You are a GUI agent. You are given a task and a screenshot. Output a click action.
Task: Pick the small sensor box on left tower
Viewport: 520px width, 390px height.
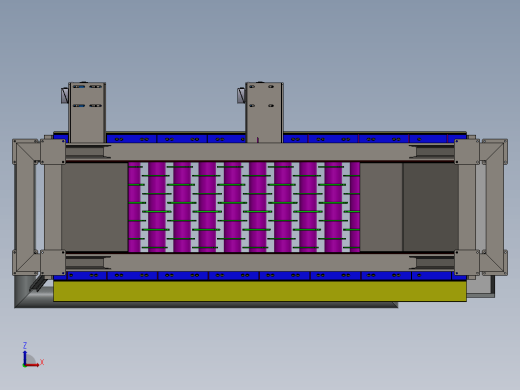coord(65,95)
